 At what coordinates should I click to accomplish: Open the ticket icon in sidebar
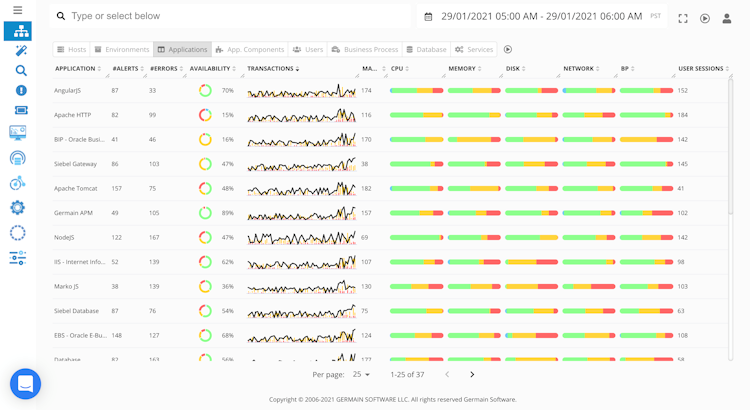[21, 111]
